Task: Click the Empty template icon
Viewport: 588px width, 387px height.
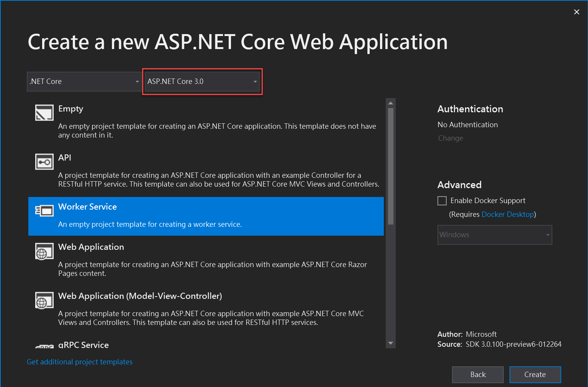Action: (44, 113)
